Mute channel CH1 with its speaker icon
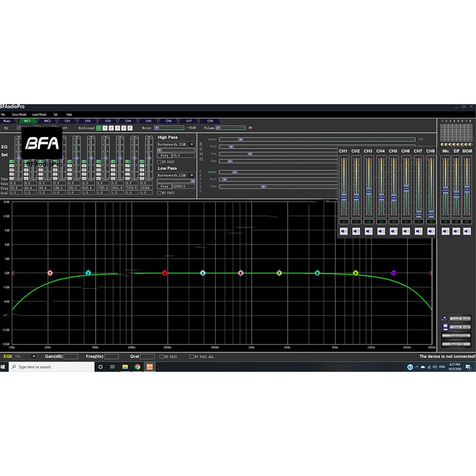The image size is (476, 476). point(343,231)
